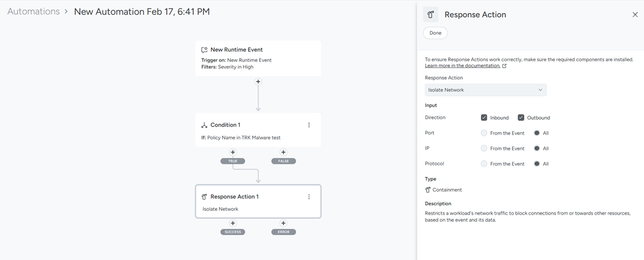Open 'Learn more in the documentation' link
Screen dimensions: 644x260
point(463,66)
